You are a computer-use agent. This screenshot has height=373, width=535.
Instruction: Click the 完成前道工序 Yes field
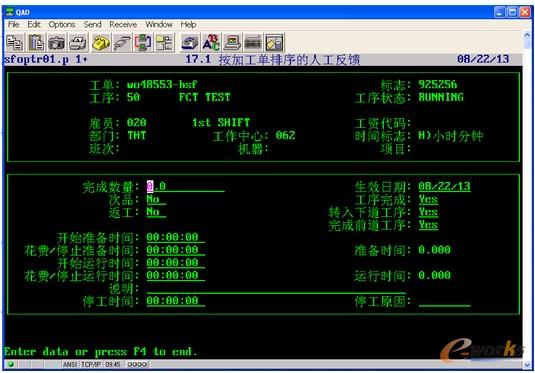(x=428, y=225)
